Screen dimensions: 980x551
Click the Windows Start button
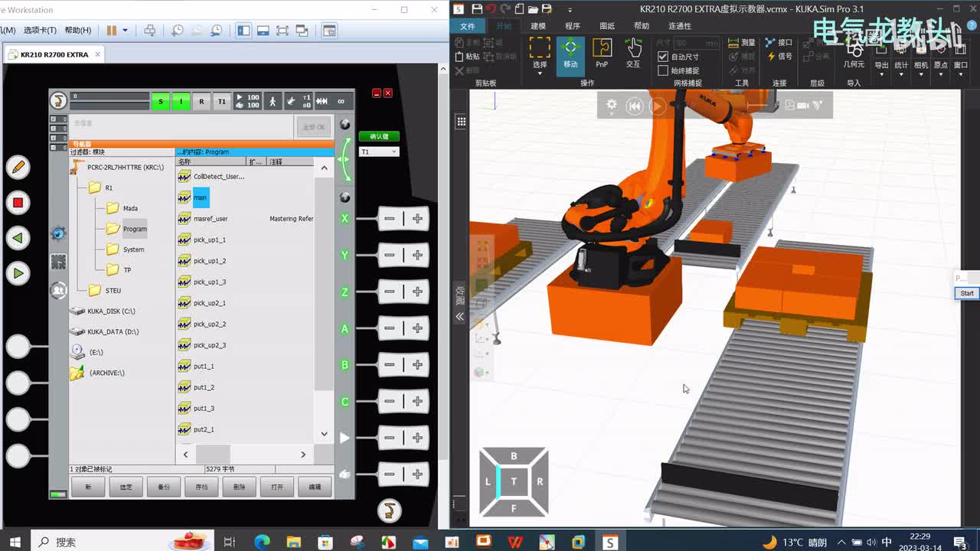pyautogui.click(x=15, y=542)
